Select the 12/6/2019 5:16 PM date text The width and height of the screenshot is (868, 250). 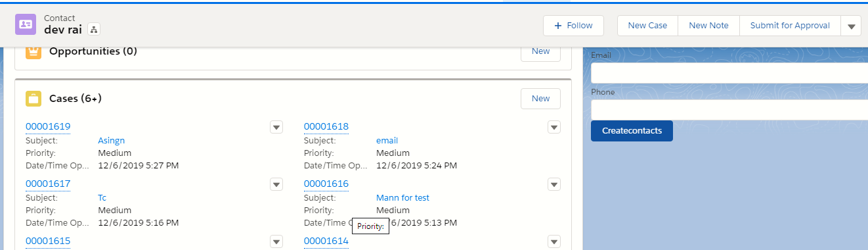pyautogui.click(x=139, y=223)
